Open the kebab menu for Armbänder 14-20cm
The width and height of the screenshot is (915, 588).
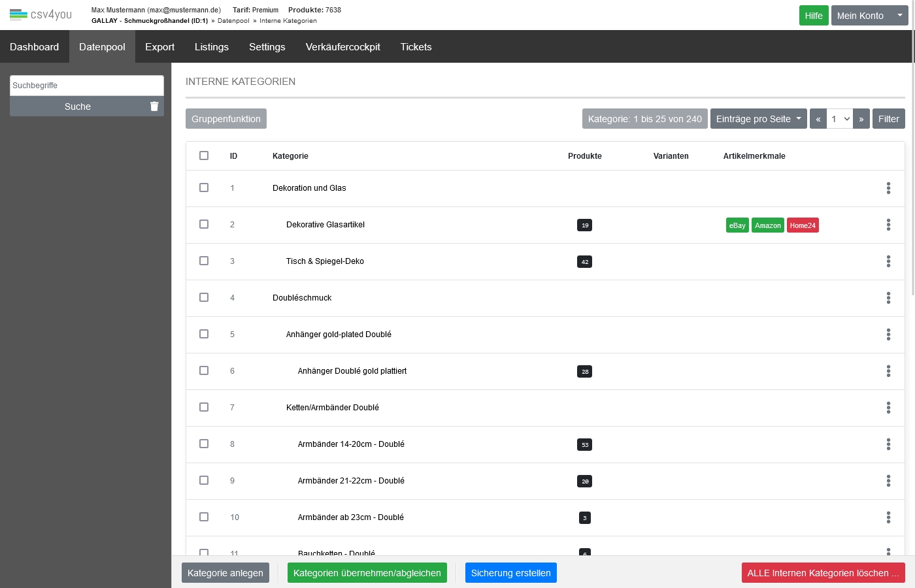click(x=888, y=444)
